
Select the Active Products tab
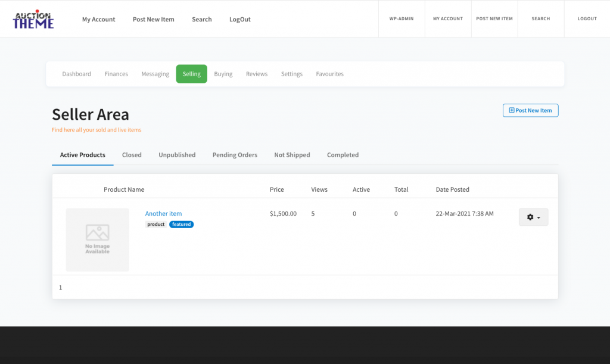pyautogui.click(x=82, y=155)
